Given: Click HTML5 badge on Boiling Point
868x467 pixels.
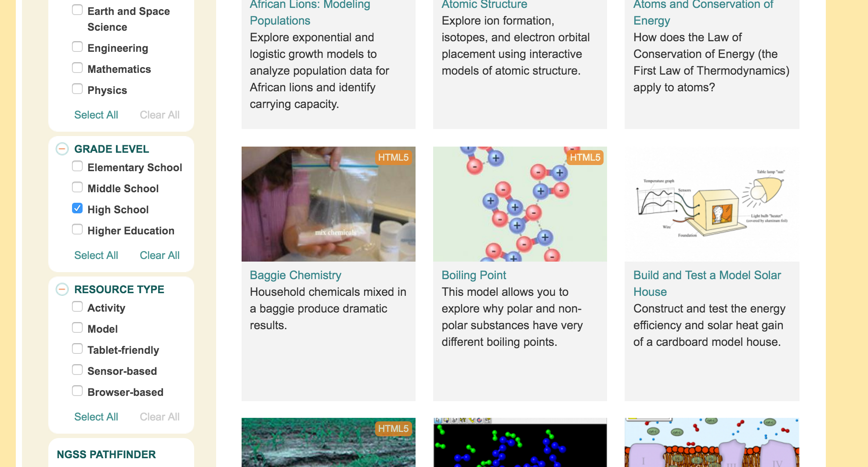Looking at the screenshot, I should 585,158.
